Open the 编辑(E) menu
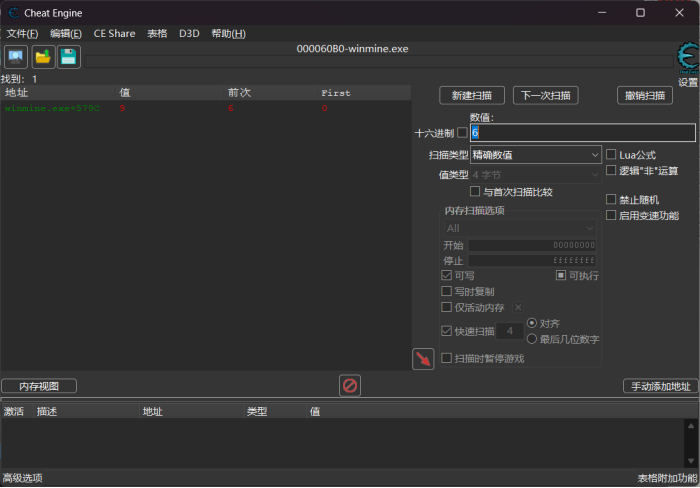This screenshot has width=700, height=488. click(x=66, y=33)
